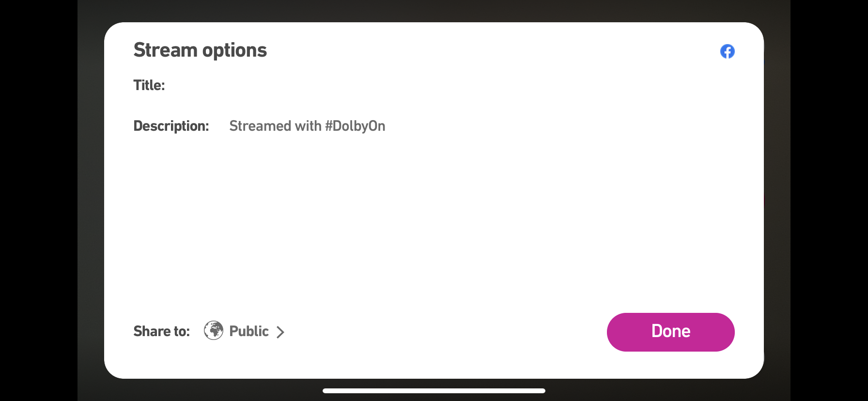Tap the #DolbyOn hashtag in the description
Viewport: 868px width, 401px height.
pyautogui.click(x=355, y=126)
